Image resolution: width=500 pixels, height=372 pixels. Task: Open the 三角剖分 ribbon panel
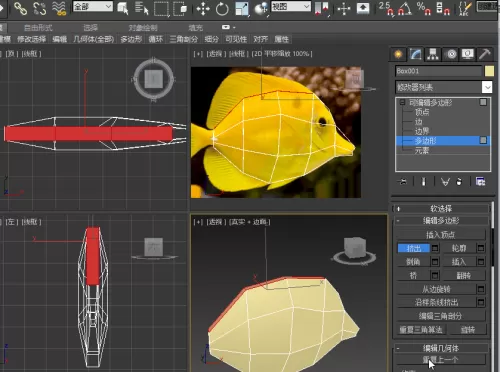(184, 39)
